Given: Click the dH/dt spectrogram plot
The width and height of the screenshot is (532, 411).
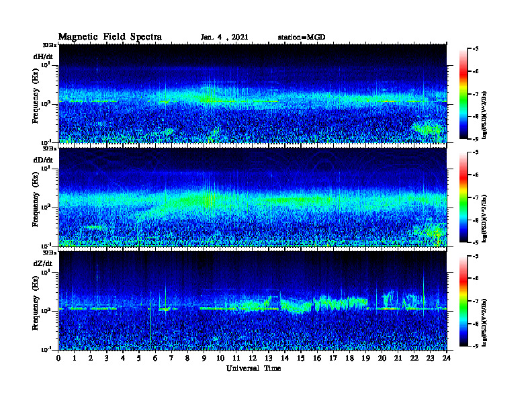Looking at the screenshot, I should [x=253, y=93].
